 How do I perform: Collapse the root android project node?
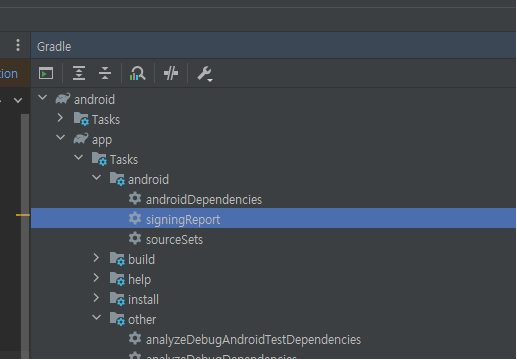click(x=42, y=98)
